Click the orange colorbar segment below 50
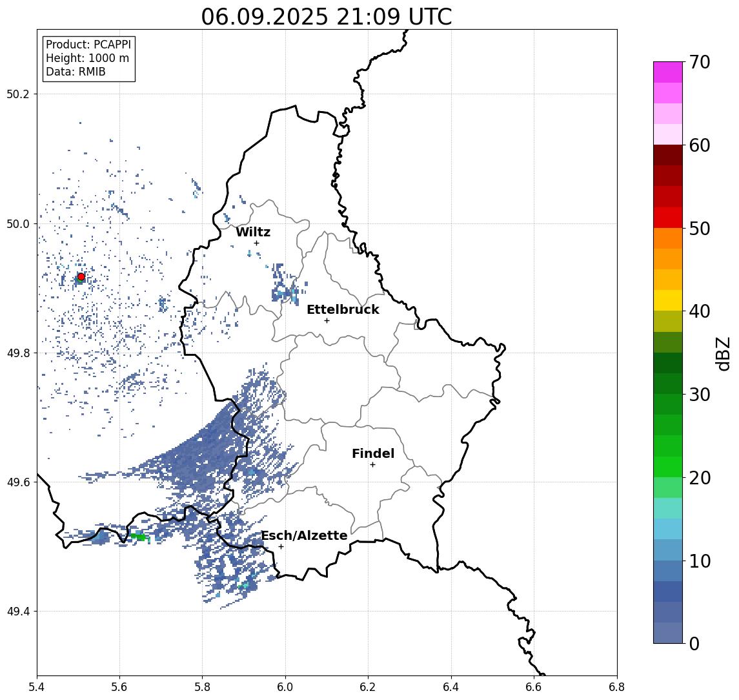Viewport: 739px width, 700px height. [x=668, y=238]
